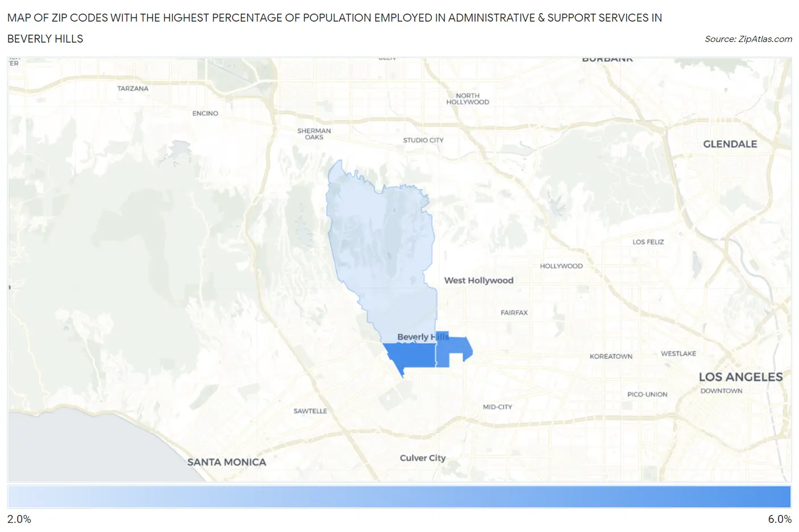Click the HOLLYWOOD map label near Los Feliz
This screenshot has width=799, height=532.
click(561, 266)
